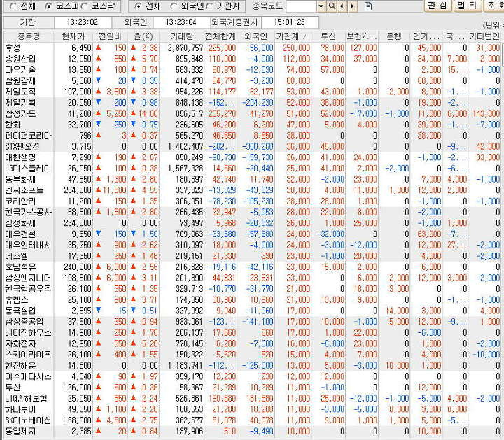The height and width of the screenshot is (440, 504).
Task: Click the 율(%) column header
Action: click(143, 36)
